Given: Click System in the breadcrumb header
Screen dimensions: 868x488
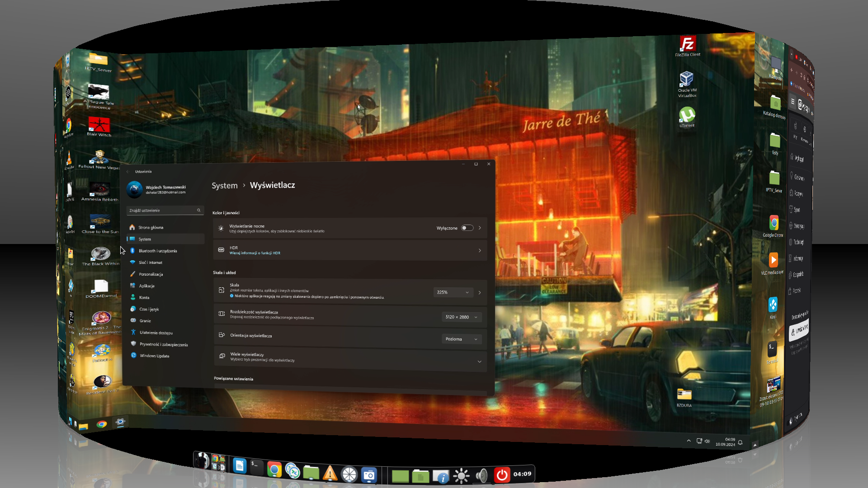Looking at the screenshot, I should click(224, 186).
